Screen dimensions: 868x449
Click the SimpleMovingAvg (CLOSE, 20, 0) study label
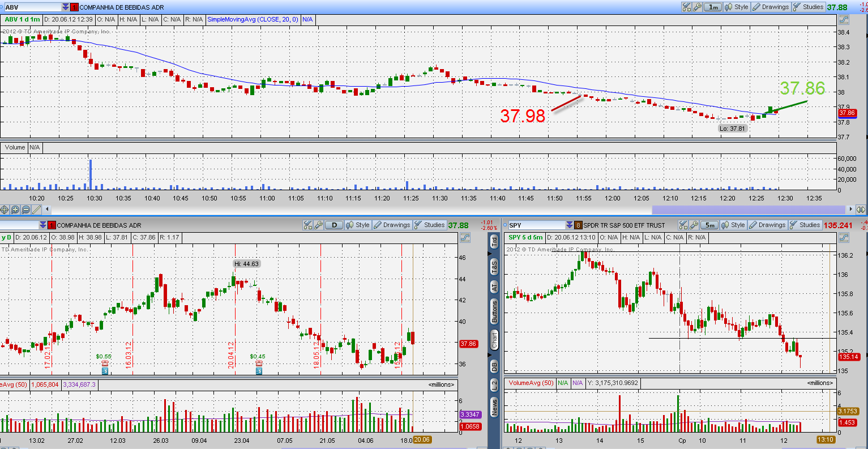(253, 19)
